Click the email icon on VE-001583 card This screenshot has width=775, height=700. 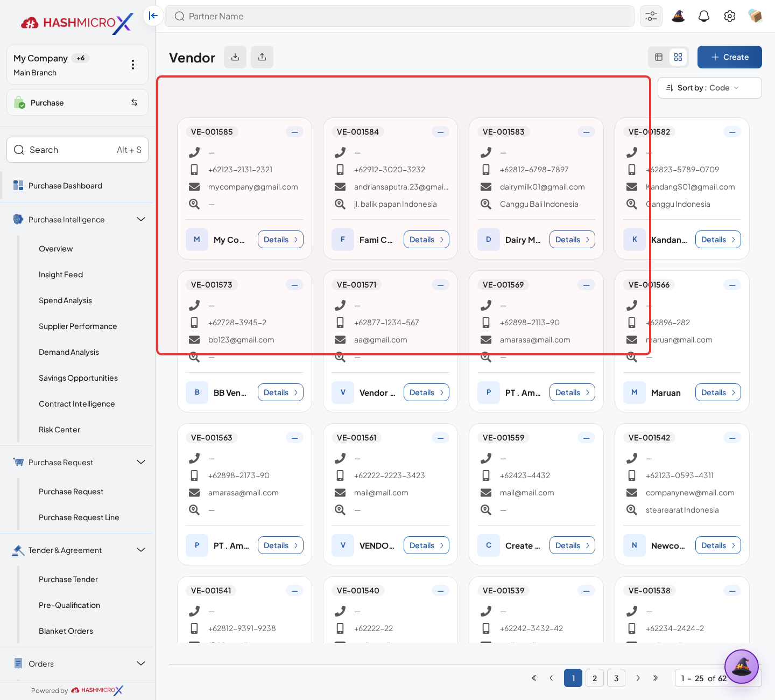486,187
